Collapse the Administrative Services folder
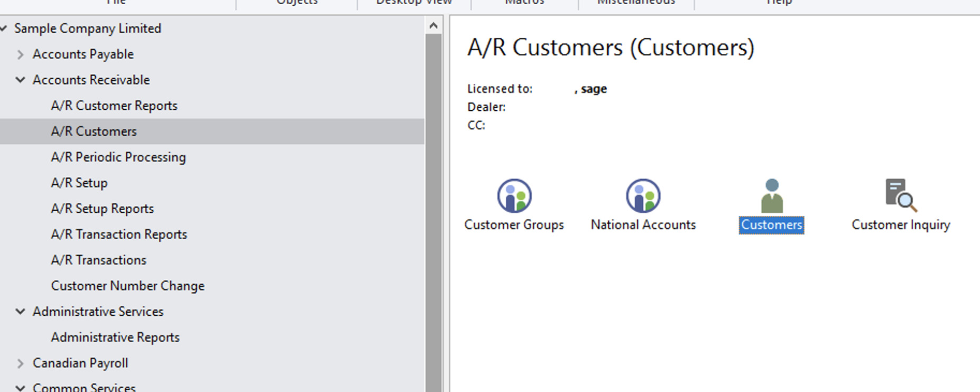Image resolution: width=980 pixels, height=392 pixels. (x=20, y=312)
